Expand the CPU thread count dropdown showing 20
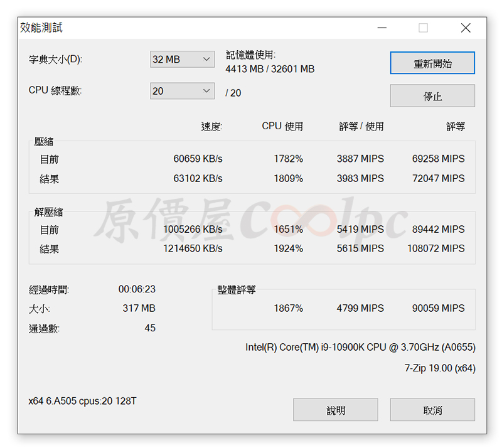The width and height of the screenshot is (502, 448). tap(182, 91)
